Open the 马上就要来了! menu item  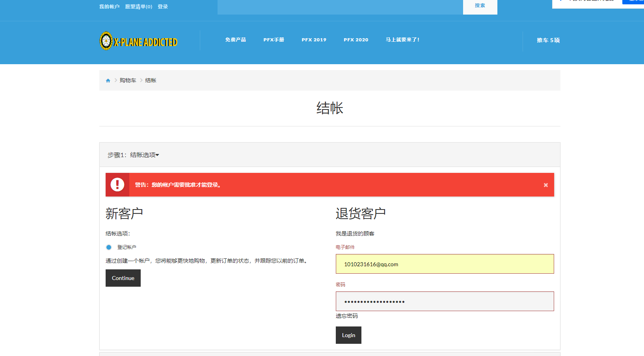point(402,40)
